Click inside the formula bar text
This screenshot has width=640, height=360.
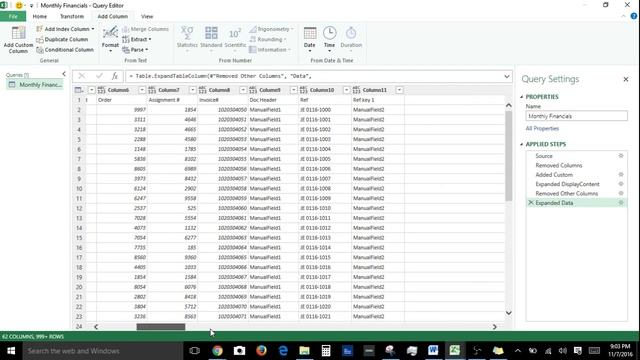point(220,76)
